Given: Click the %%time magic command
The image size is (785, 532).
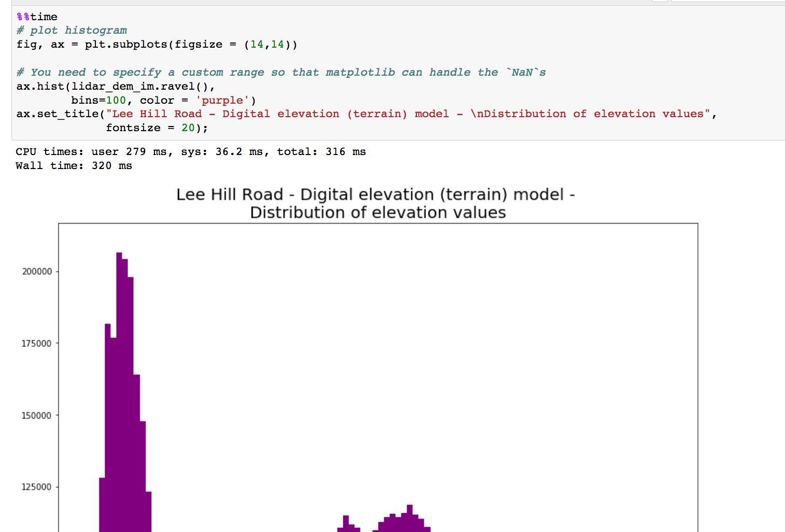Looking at the screenshot, I should (36, 17).
